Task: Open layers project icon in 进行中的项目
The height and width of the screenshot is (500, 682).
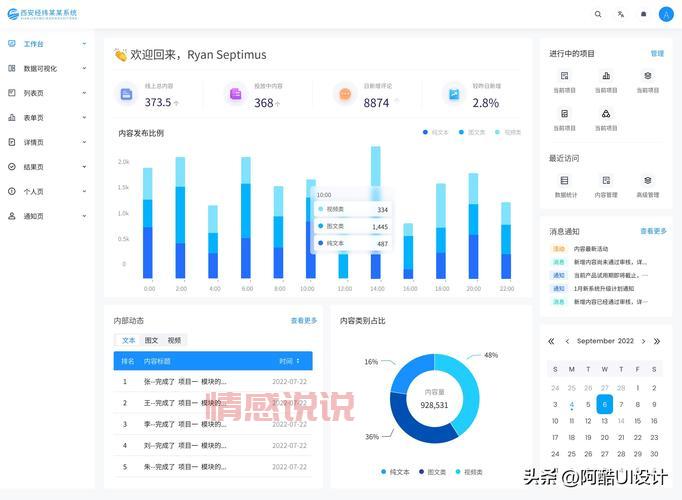Action: point(648,76)
